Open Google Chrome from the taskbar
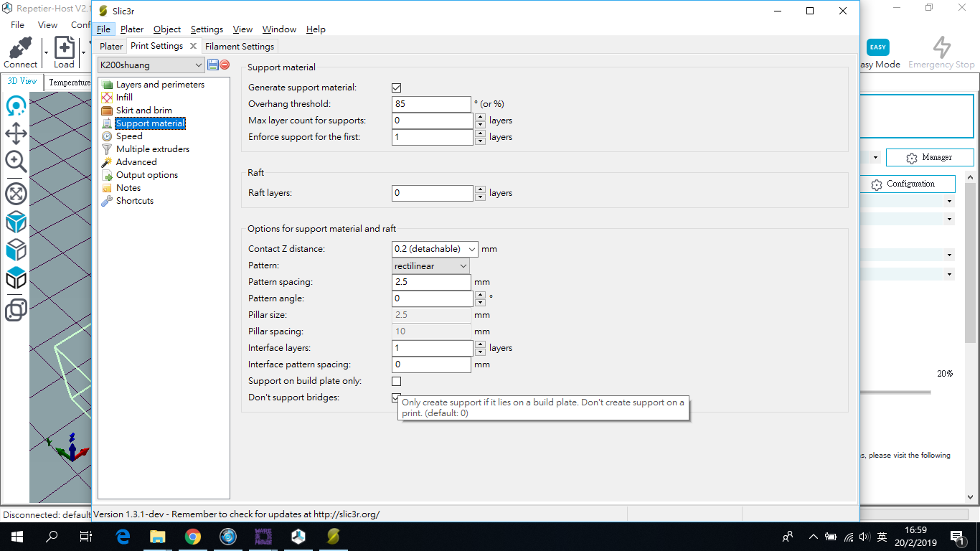This screenshot has width=980, height=551. pyautogui.click(x=192, y=536)
